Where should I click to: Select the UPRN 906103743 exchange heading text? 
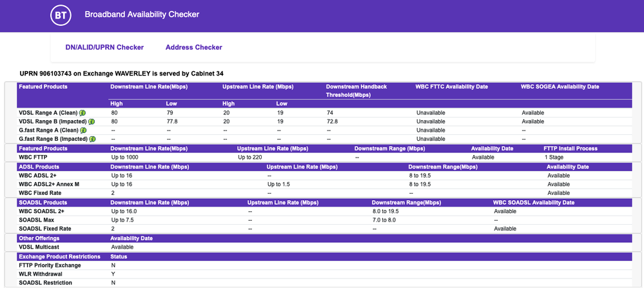coord(122,74)
